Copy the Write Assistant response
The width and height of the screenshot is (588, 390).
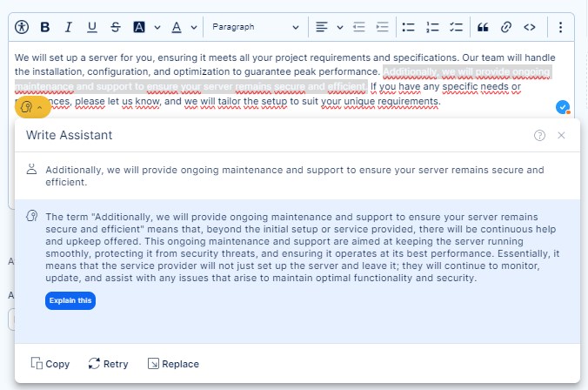click(50, 364)
